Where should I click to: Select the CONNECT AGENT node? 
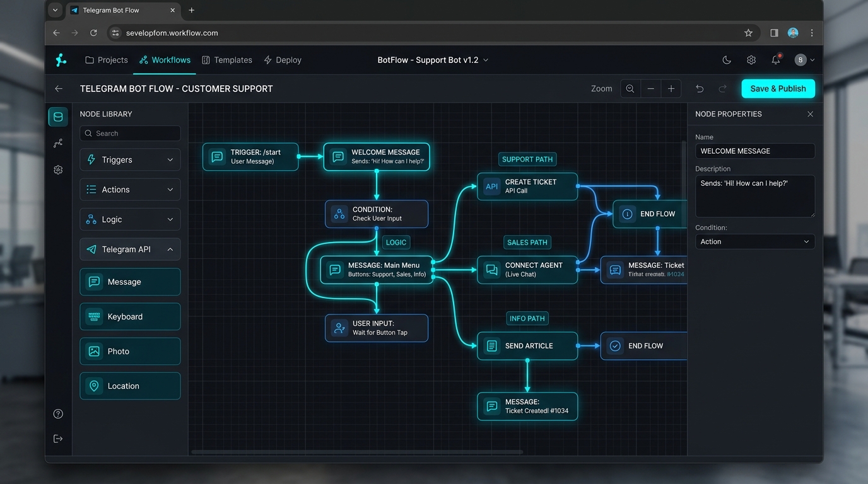pyautogui.click(x=527, y=270)
